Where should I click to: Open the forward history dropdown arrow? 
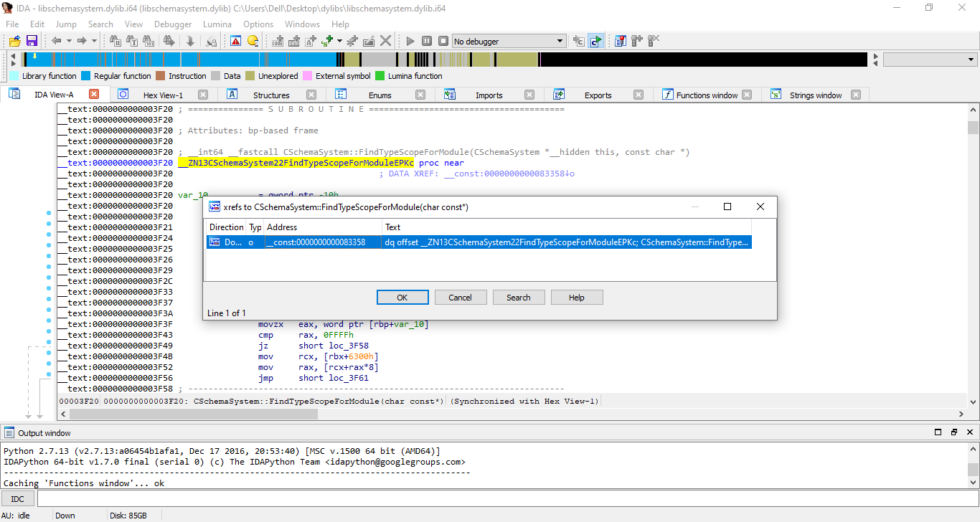94,41
